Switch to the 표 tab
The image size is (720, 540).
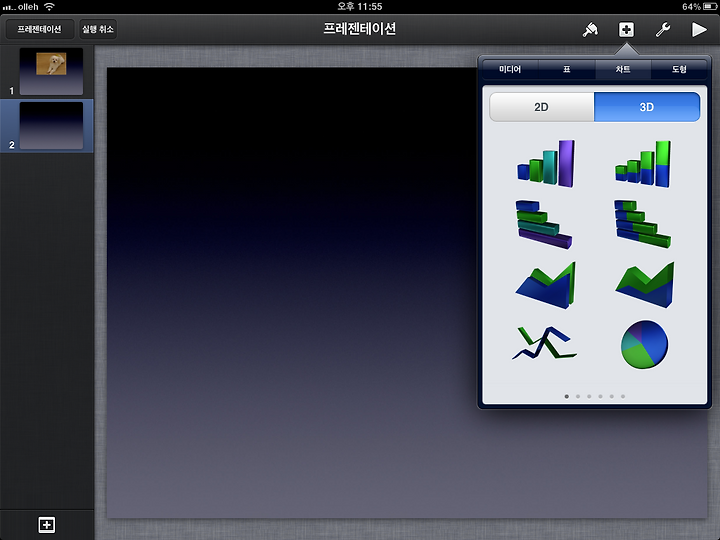(567, 69)
